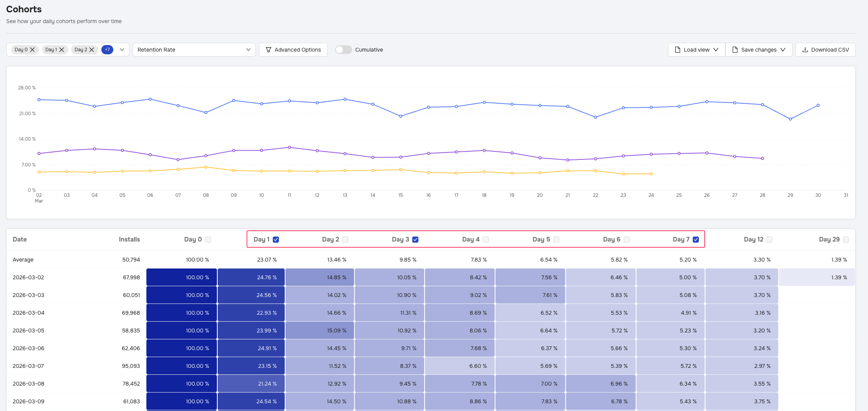Open the Retention Rate metric dropdown

tap(194, 50)
